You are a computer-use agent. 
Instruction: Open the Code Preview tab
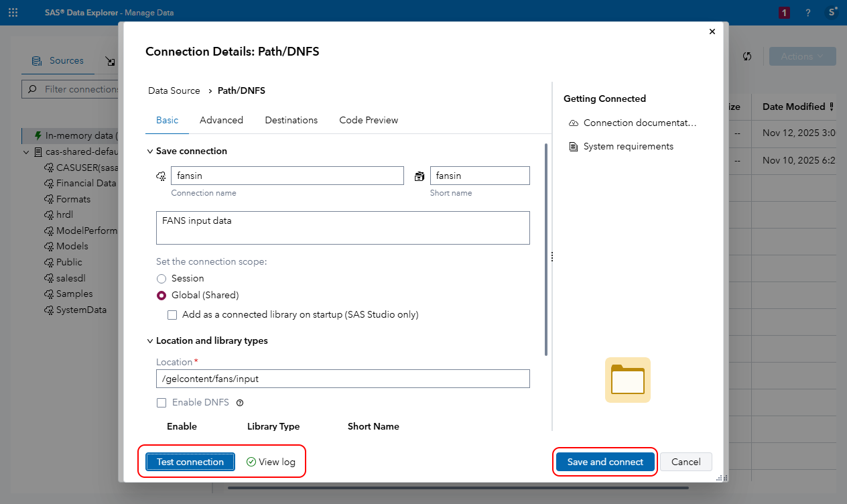(x=368, y=120)
